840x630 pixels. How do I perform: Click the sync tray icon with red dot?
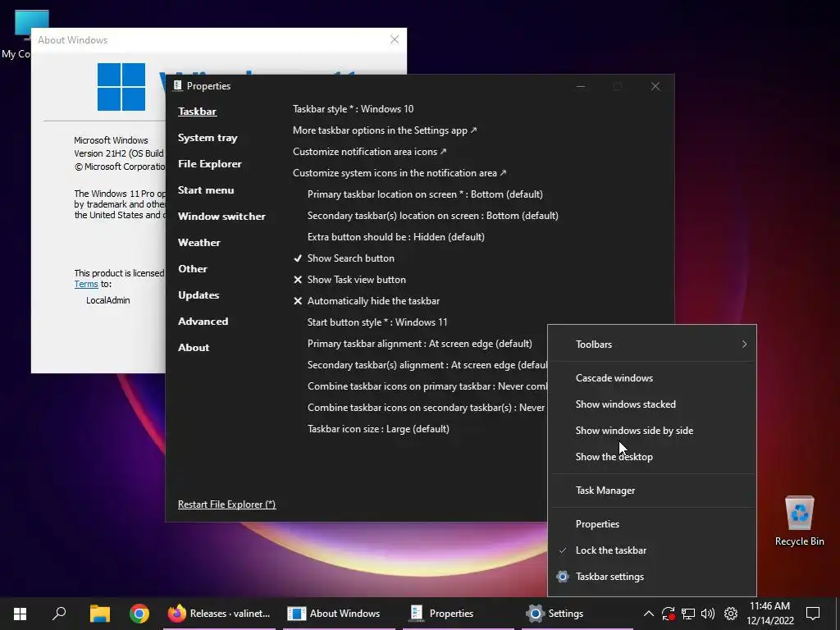coord(668,614)
